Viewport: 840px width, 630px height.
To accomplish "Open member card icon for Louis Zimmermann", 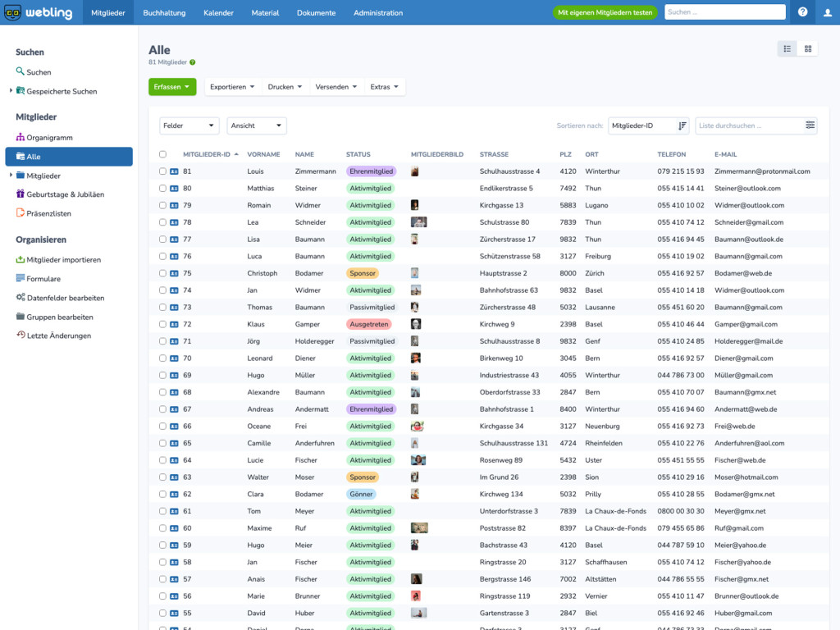I will pos(174,171).
